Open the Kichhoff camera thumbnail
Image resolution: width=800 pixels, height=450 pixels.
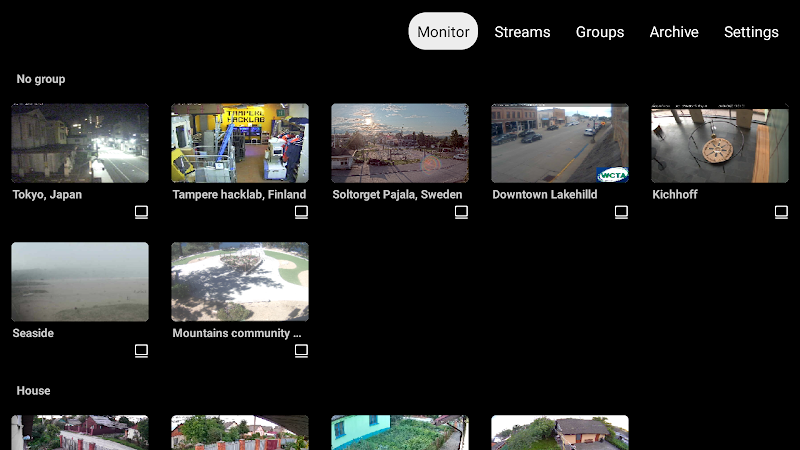[x=720, y=143]
